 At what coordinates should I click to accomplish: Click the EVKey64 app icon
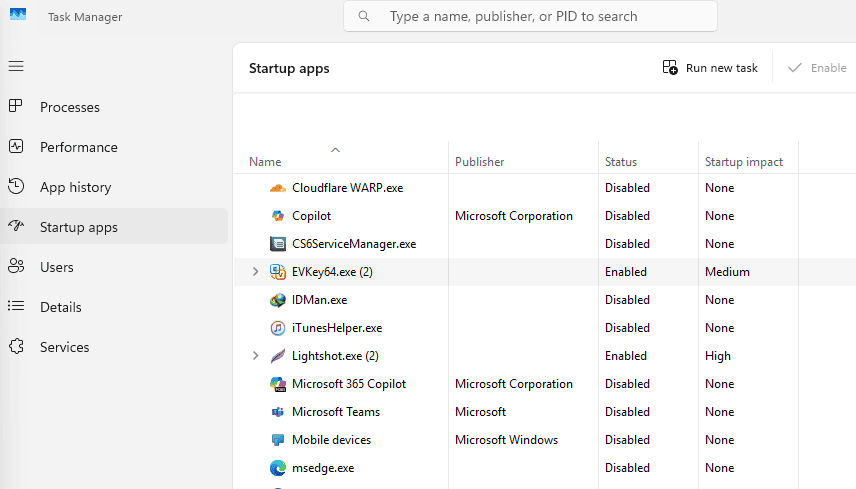tap(278, 272)
